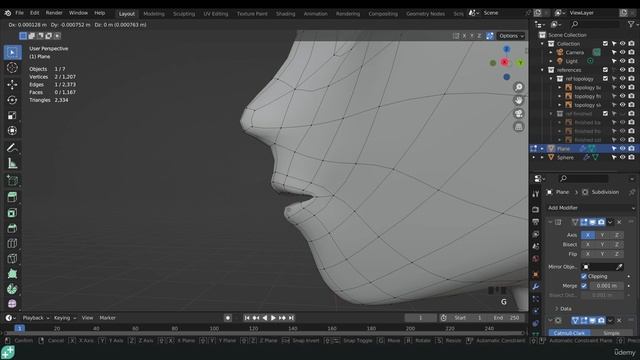This screenshot has height=360, width=640.
Task: Open the Add Modifier dropdown
Action: point(591,208)
